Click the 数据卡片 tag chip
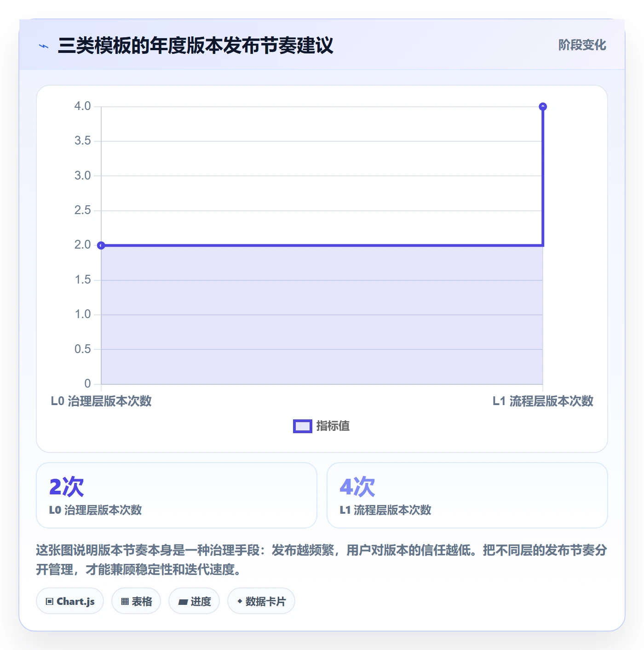This screenshot has width=644, height=650. pos(261,601)
